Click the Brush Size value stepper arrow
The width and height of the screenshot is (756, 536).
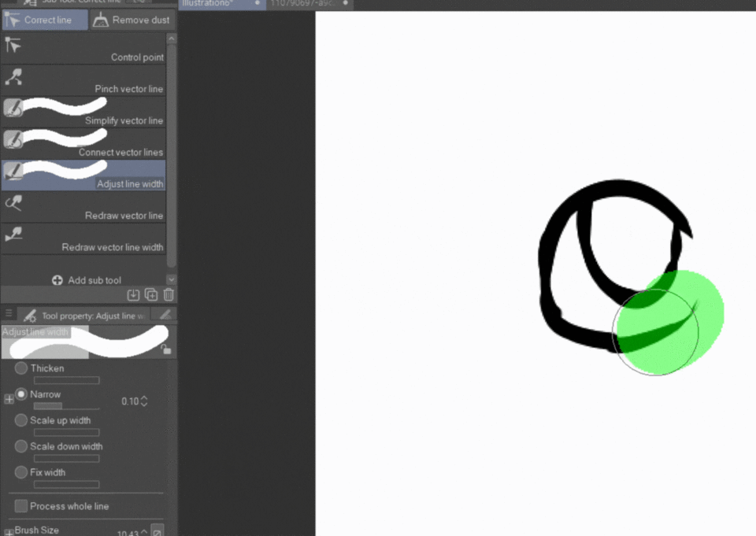pyautogui.click(x=143, y=532)
